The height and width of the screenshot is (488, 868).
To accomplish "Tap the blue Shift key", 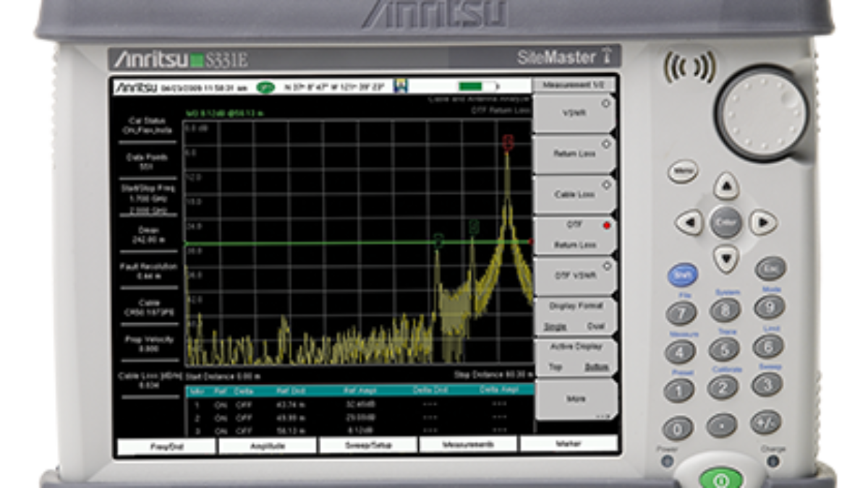I will 682,275.
